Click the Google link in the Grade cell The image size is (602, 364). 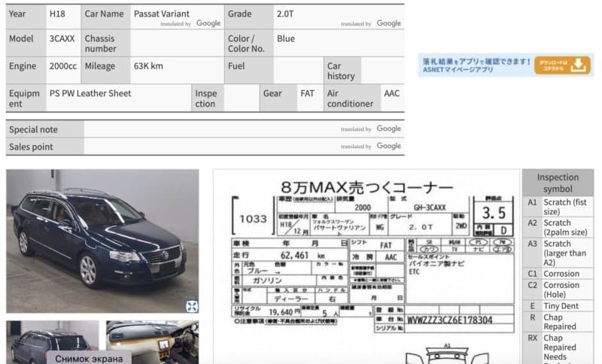(x=389, y=23)
